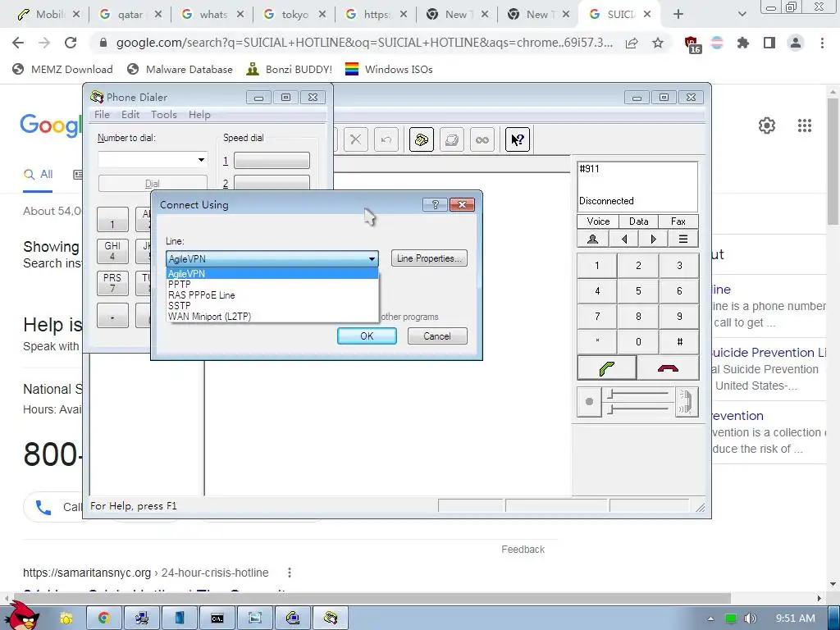The height and width of the screenshot is (630, 840).
Task: Click the red hang up handset
Action: tap(668, 368)
